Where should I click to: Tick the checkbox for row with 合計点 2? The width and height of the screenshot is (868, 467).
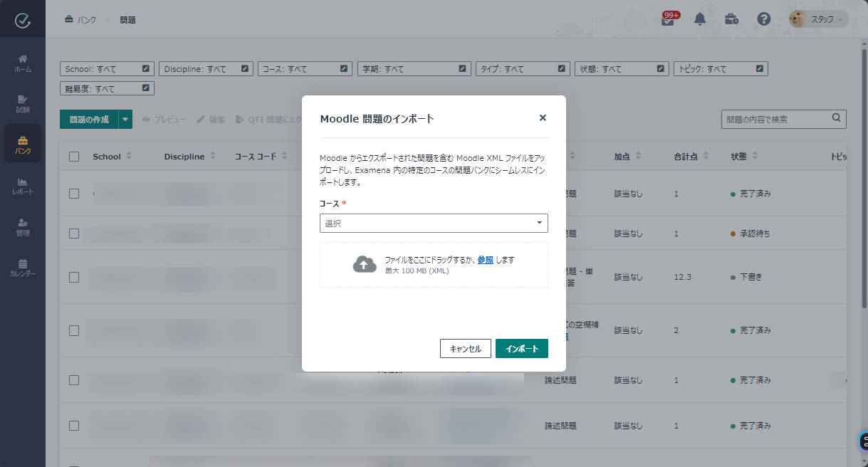point(74,330)
